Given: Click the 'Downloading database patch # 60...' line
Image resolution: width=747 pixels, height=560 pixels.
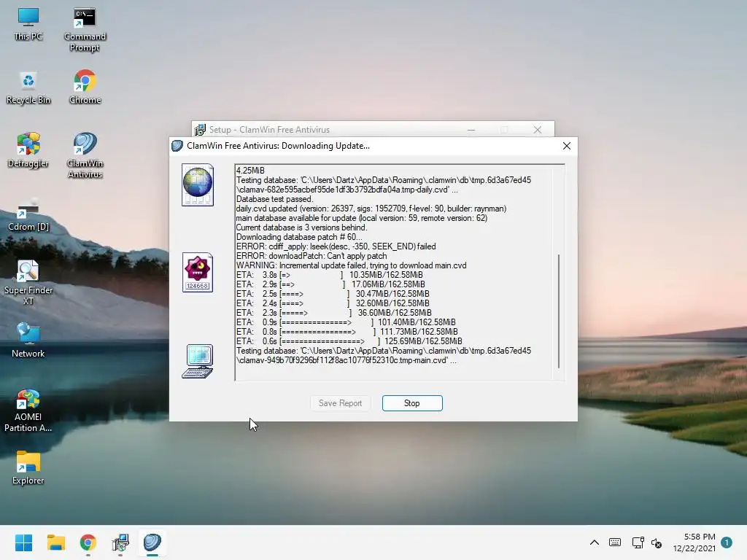Looking at the screenshot, I should point(299,237).
